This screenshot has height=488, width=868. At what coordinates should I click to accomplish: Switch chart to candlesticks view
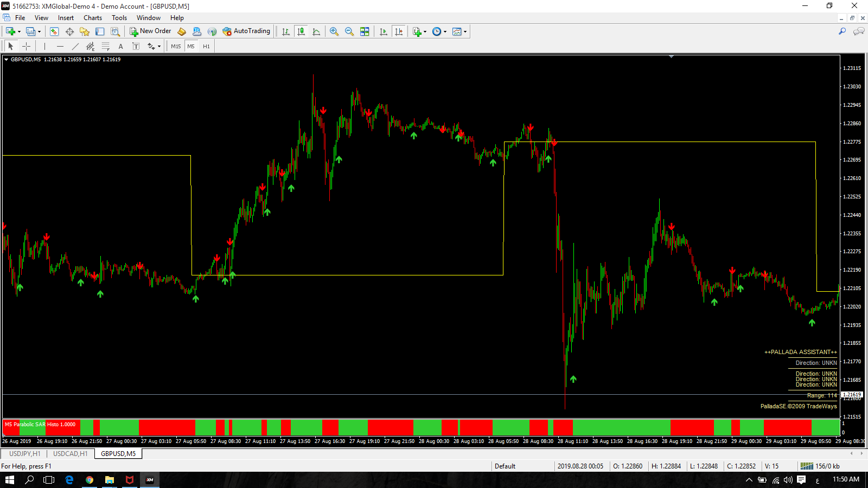[x=301, y=31]
